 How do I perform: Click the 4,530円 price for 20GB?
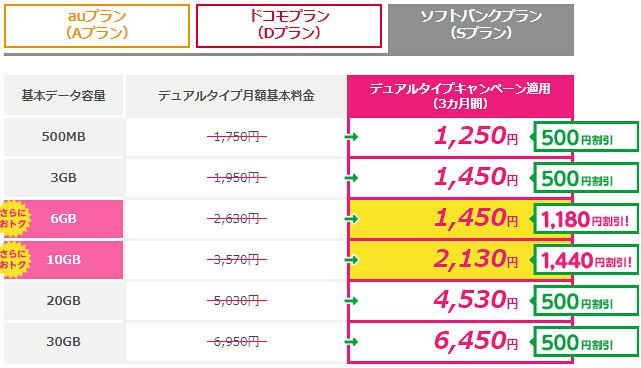point(475,300)
